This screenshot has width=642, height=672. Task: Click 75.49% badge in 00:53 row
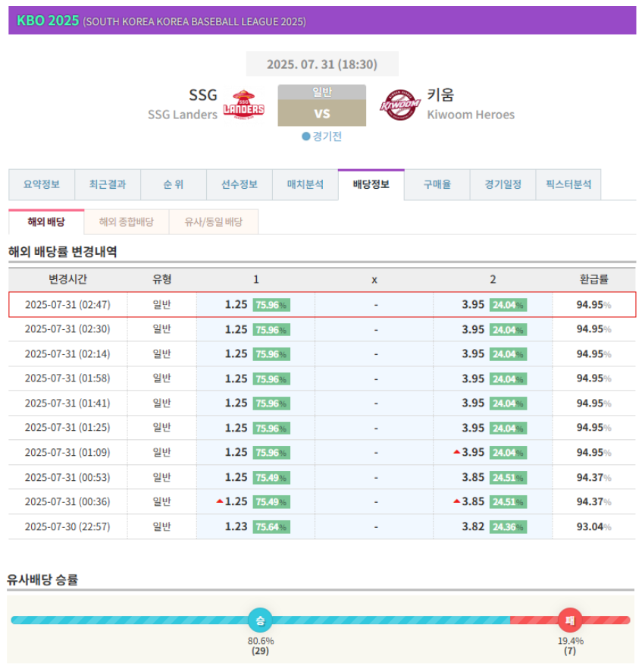[x=271, y=478]
